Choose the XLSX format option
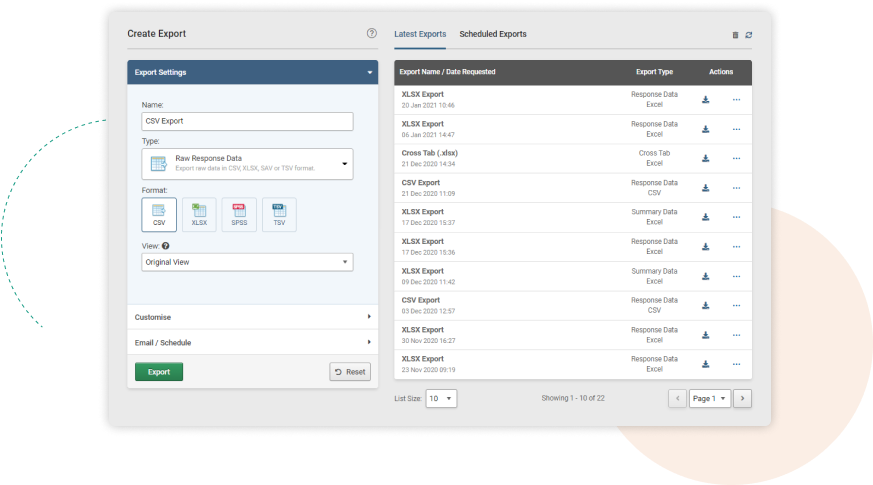 [x=199, y=215]
